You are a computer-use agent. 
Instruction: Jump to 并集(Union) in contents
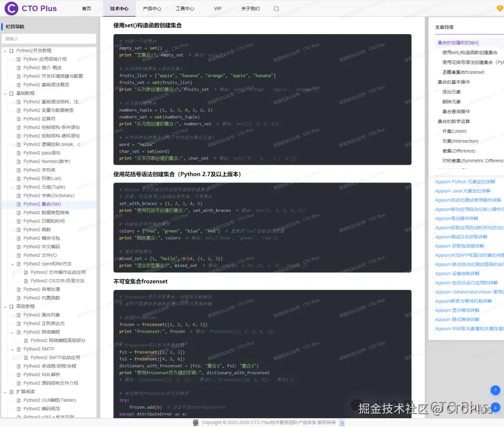455,131
